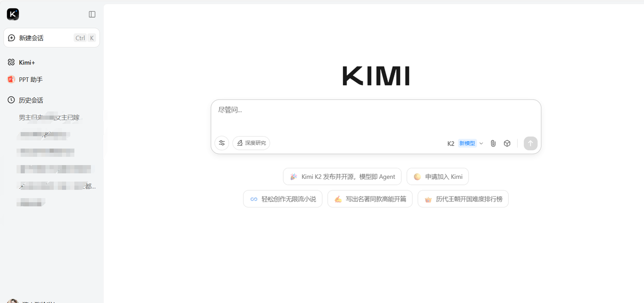Open the settings sliders icon in input box

pos(222,143)
